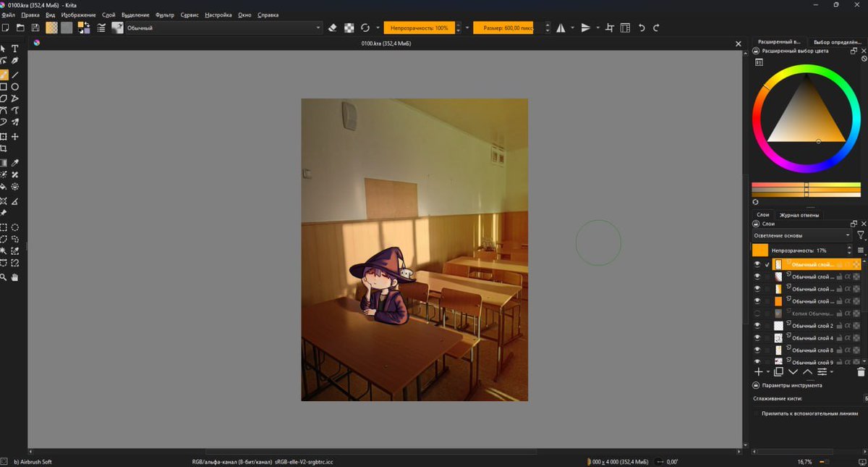
Task: Hide the Обычный слой 4 layer
Action: (x=757, y=338)
